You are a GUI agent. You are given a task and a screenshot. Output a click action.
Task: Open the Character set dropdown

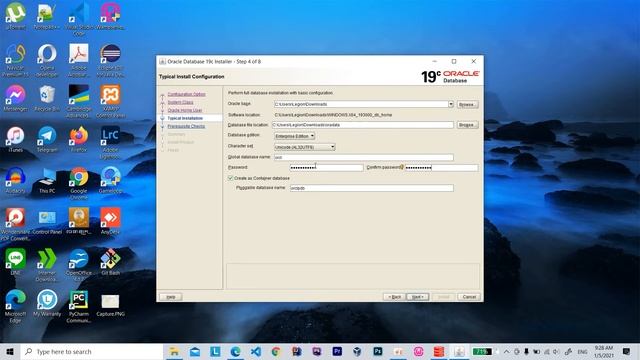point(304,147)
